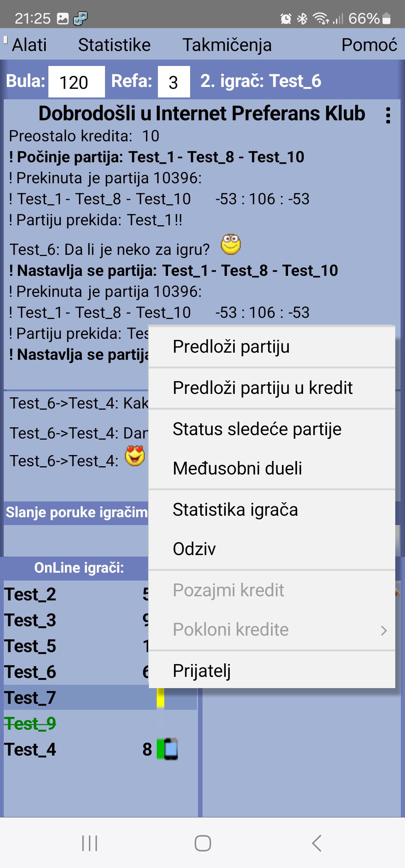Open the three-dot overflow menu
This screenshot has height=868, width=405.
(x=388, y=115)
